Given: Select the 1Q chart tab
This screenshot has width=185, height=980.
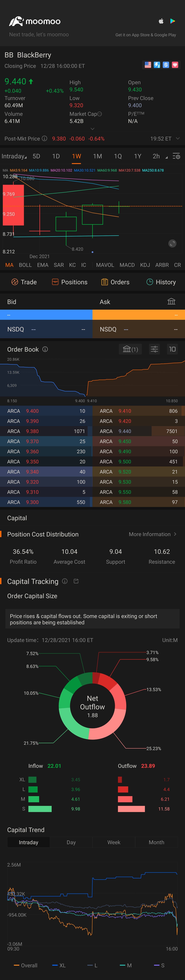Looking at the screenshot, I should point(118,156).
